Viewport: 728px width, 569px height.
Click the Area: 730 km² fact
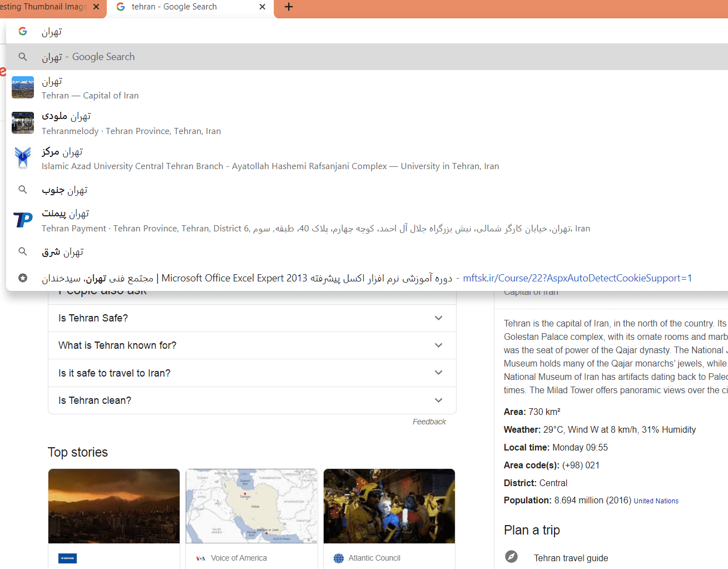pos(532,412)
